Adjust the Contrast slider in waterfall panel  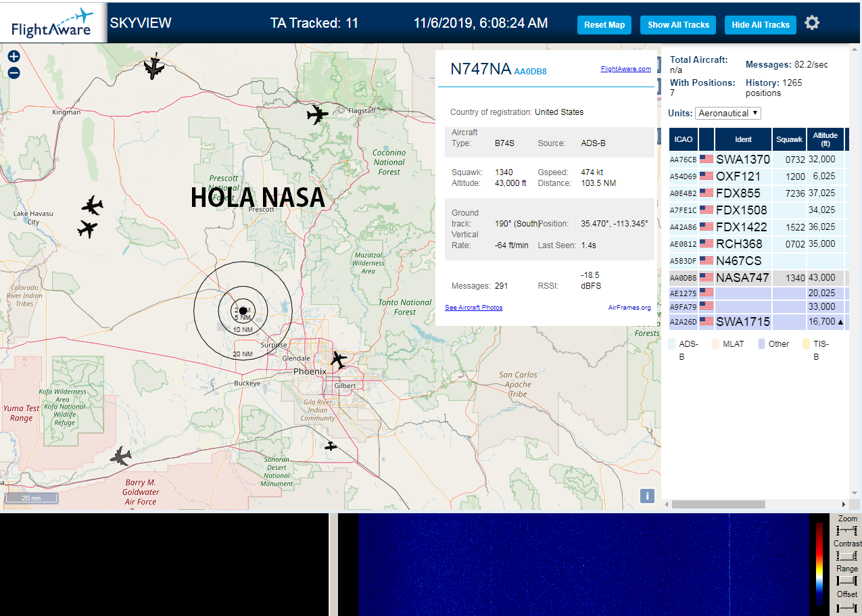point(847,556)
